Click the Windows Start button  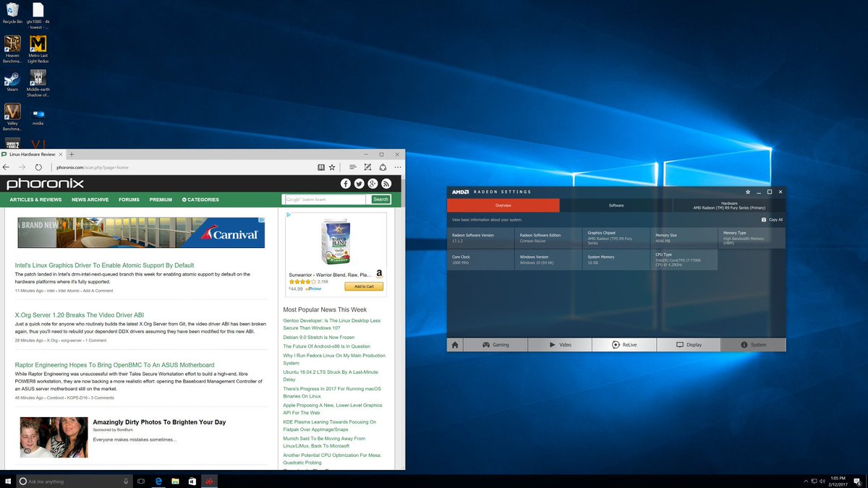7,481
